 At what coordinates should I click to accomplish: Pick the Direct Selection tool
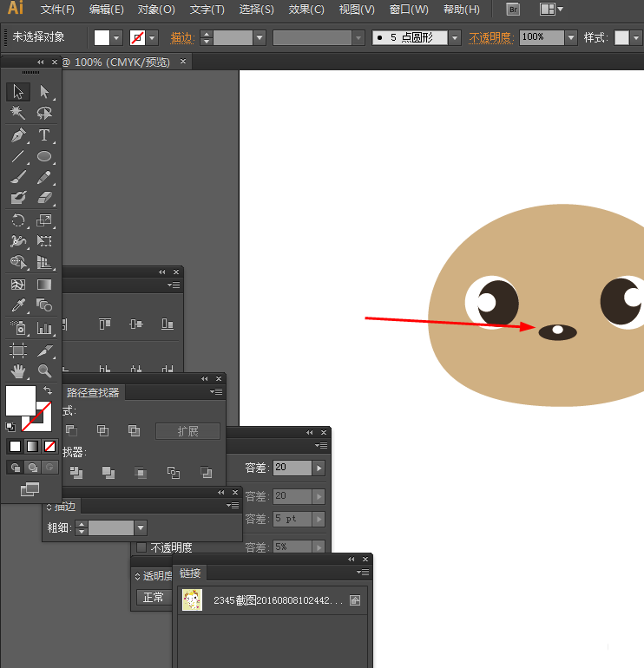pyautogui.click(x=44, y=91)
